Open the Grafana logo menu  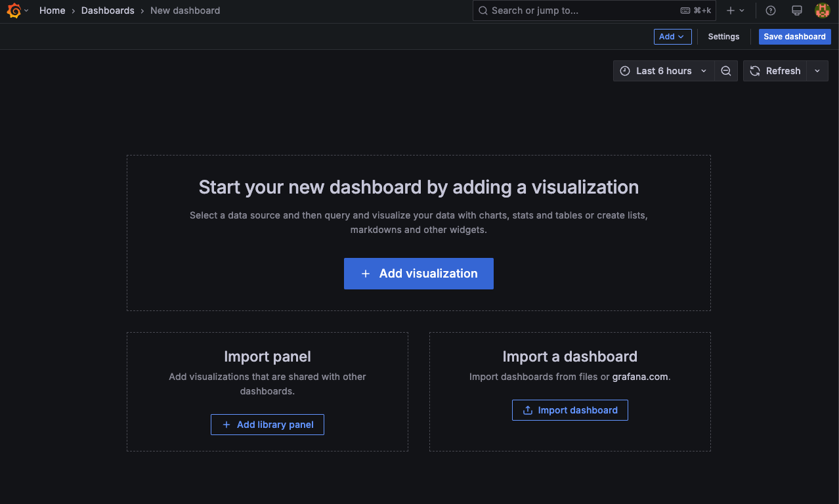pyautogui.click(x=14, y=10)
